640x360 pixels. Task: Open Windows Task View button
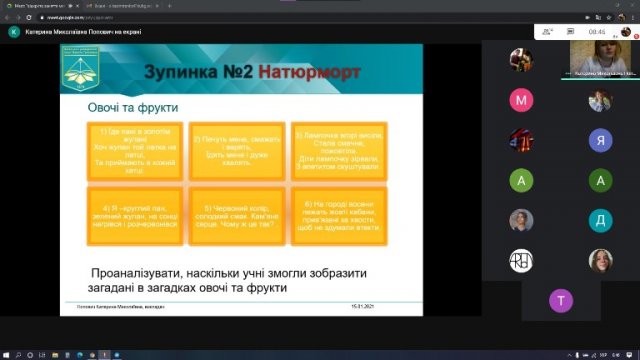tap(42, 355)
